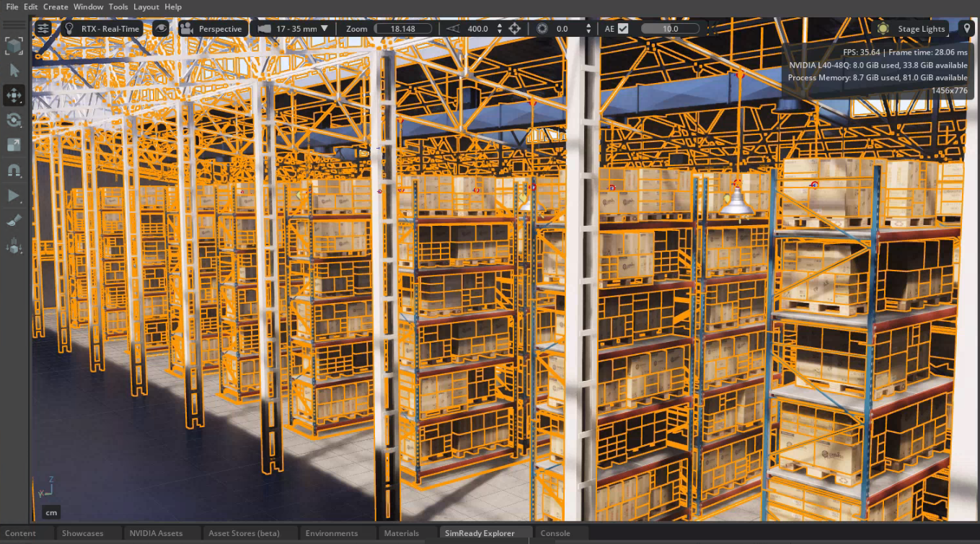980x544 pixels.
Task: Open the Paint brush tool
Action: 14,221
